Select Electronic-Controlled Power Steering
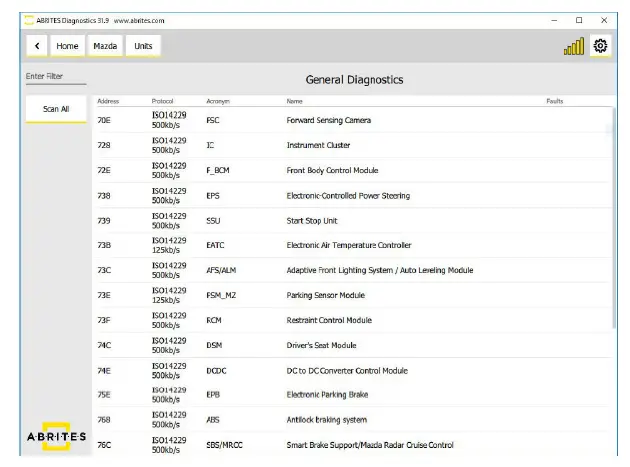630x467 pixels. [x=354, y=196]
